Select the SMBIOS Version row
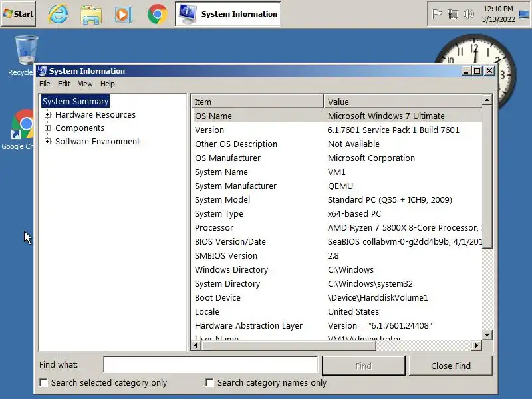The image size is (532, 399). (336, 255)
